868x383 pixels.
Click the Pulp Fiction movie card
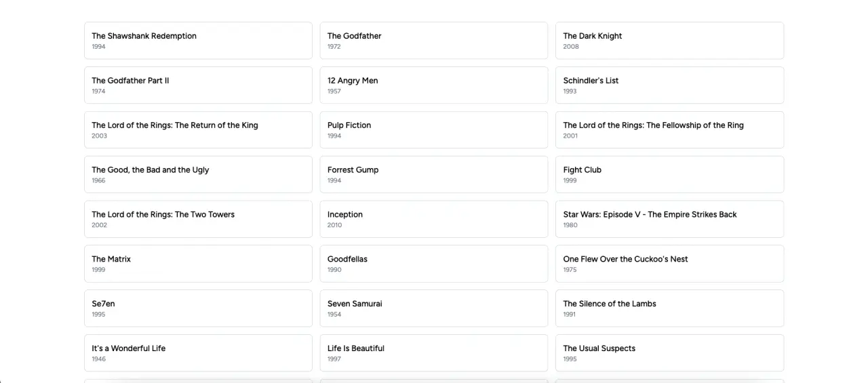pos(433,130)
